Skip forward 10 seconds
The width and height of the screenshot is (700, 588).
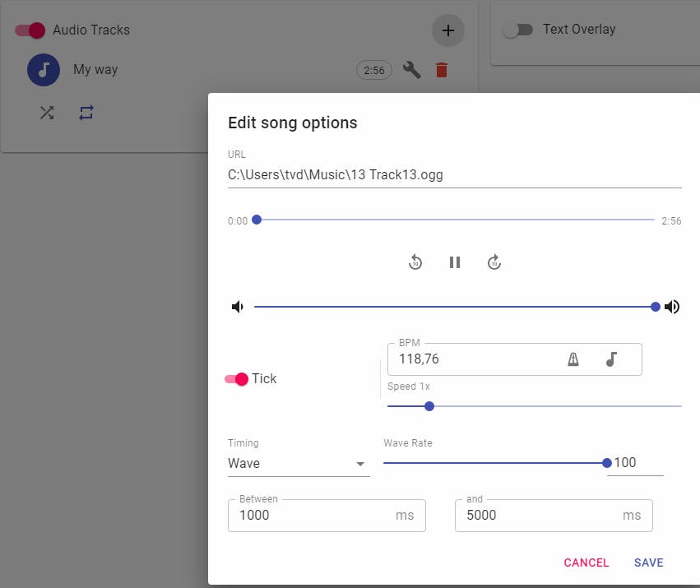point(494,262)
